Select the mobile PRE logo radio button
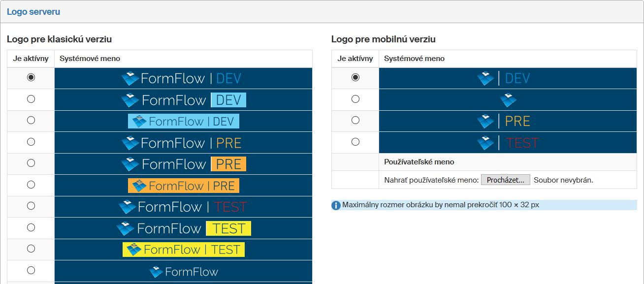Screen dimensions: 644x284 coord(355,120)
